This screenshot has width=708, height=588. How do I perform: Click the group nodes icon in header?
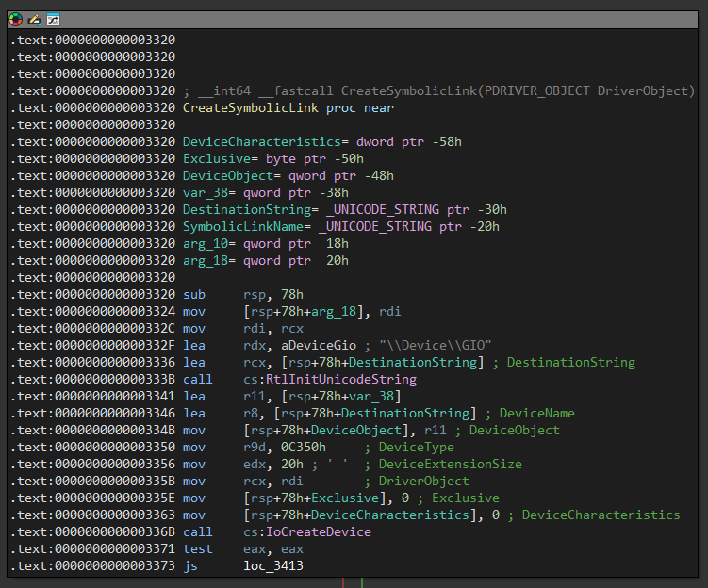click(x=53, y=19)
